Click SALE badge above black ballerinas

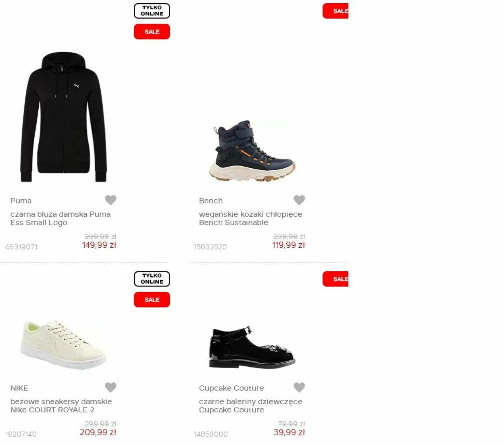click(x=335, y=279)
